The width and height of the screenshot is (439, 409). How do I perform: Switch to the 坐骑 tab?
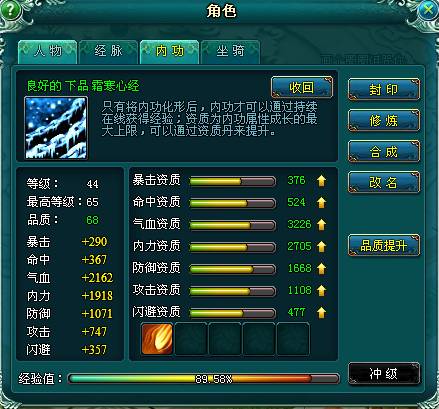click(x=231, y=52)
